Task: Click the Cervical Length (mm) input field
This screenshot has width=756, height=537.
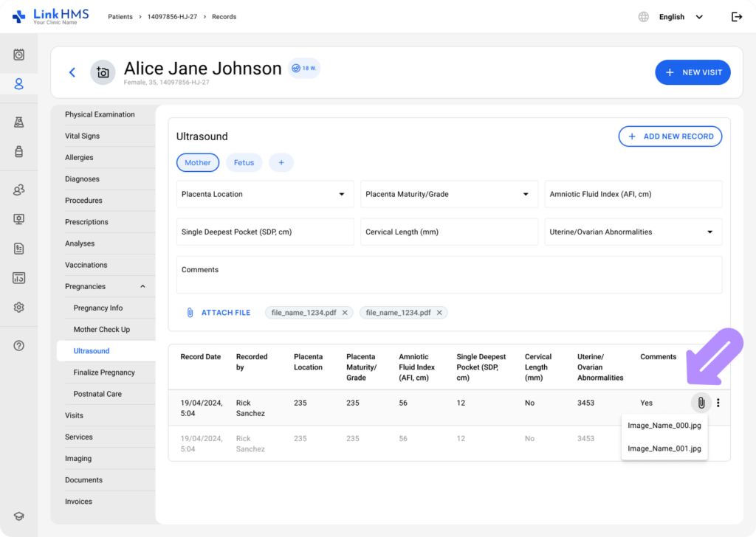Action: click(449, 232)
